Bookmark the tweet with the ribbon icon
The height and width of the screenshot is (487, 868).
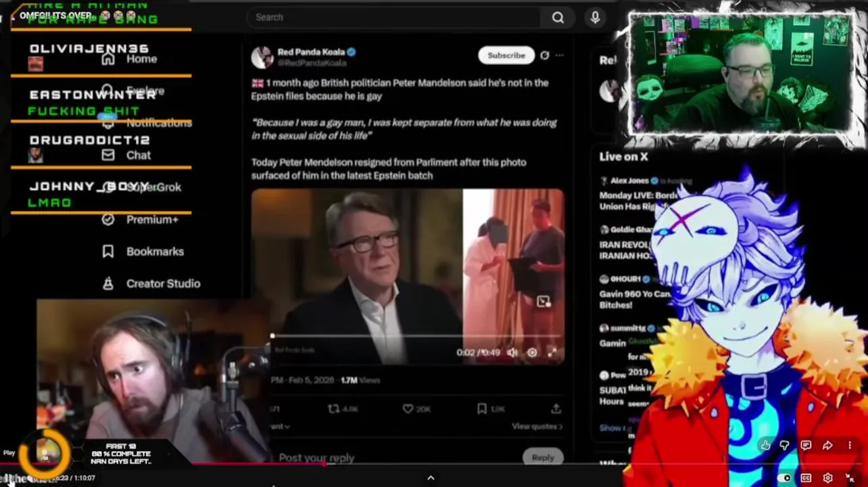point(481,409)
